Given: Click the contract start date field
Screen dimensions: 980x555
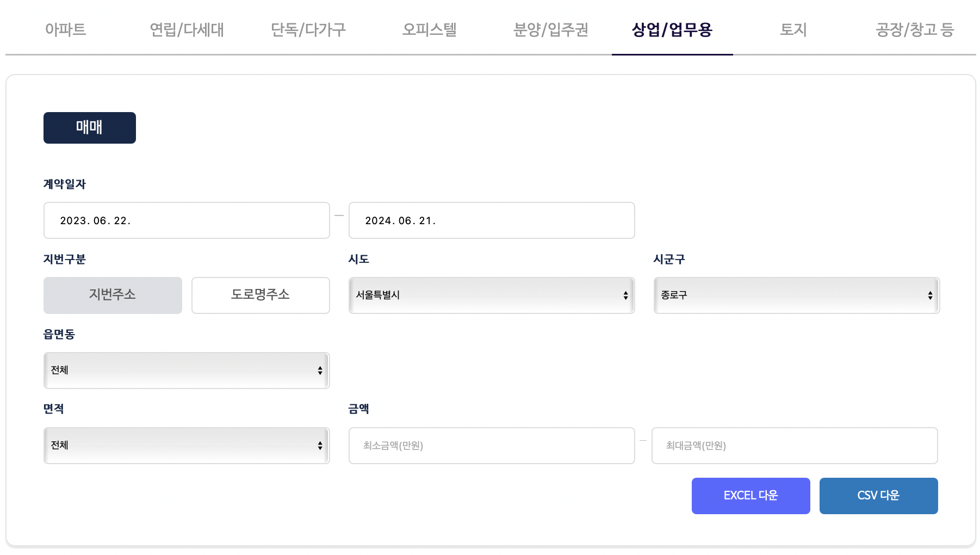Looking at the screenshot, I should [186, 220].
